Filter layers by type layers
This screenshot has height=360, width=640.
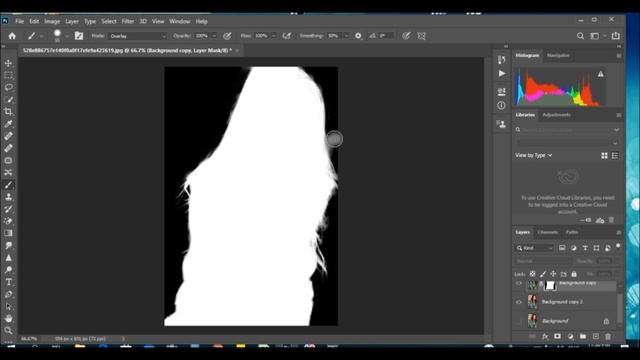pyautogui.click(x=585, y=248)
